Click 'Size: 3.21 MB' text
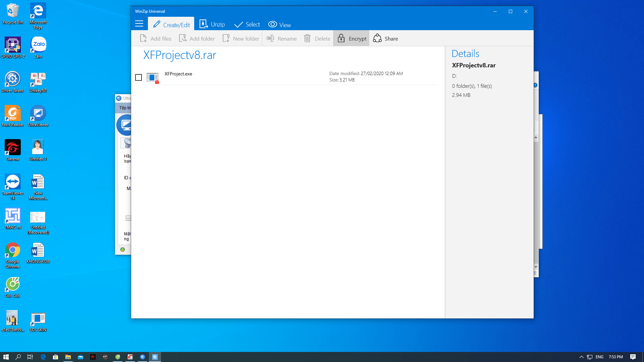The height and width of the screenshot is (362, 644). [342, 80]
